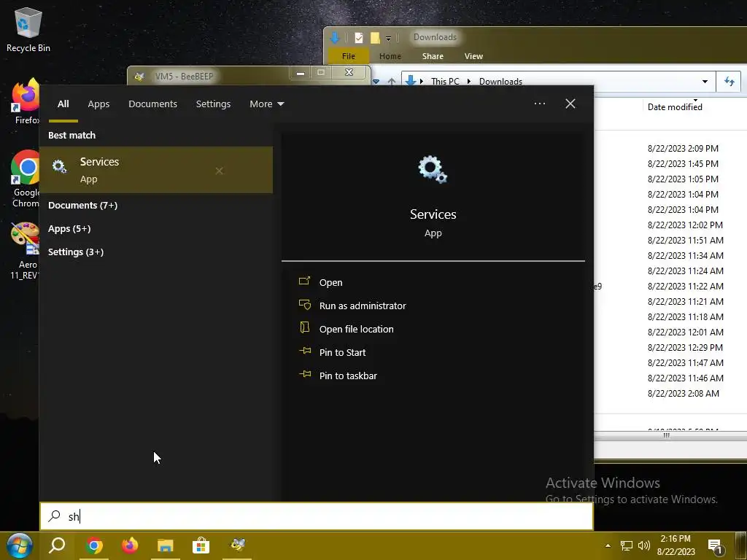Viewport: 747px width, 560px height.
Task: Choose Run as administrator for Services
Action: coord(352,306)
